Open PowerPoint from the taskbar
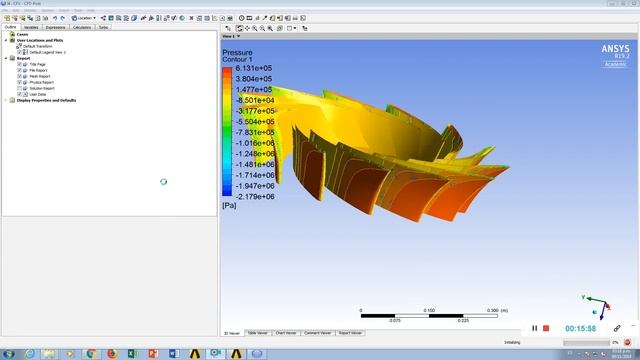Image resolution: width=640 pixels, height=360 pixels. [x=153, y=354]
